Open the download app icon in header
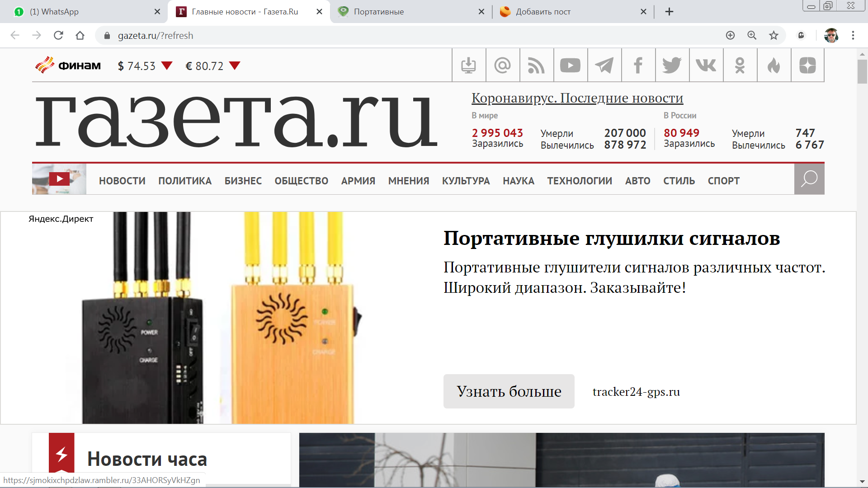 (x=469, y=65)
